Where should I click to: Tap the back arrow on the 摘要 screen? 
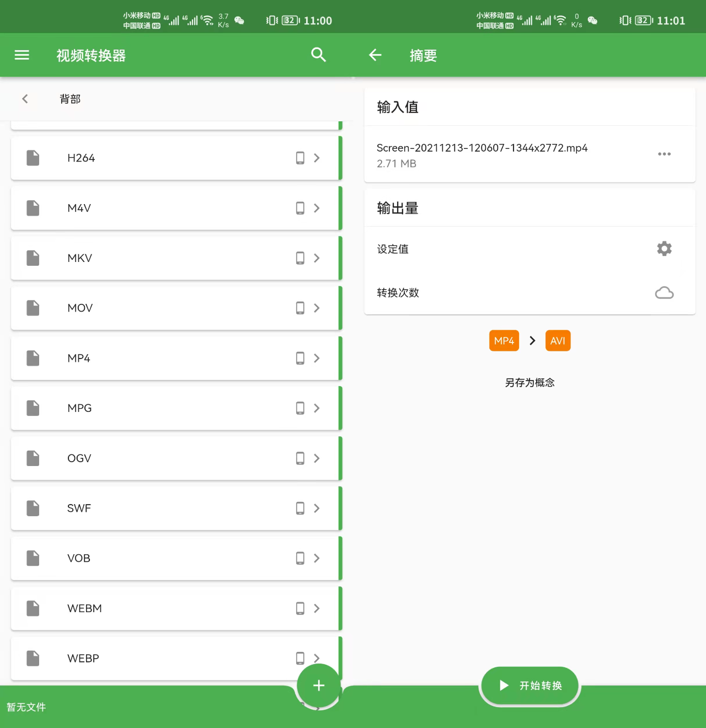375,55
